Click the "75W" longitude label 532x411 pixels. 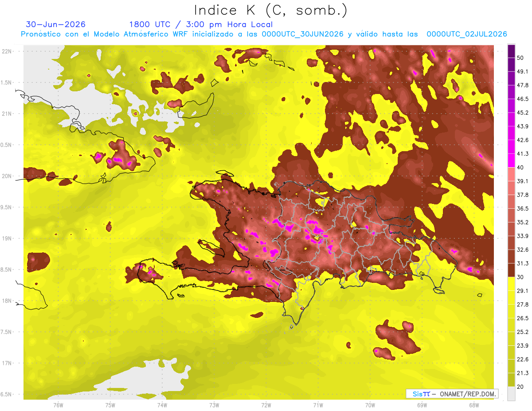(110, 405)
